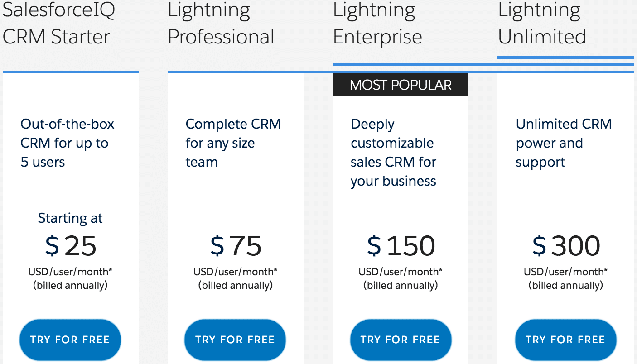
Task: Select the SalesforceIQ CRM Starter plan heading
Action: (56, 24)
